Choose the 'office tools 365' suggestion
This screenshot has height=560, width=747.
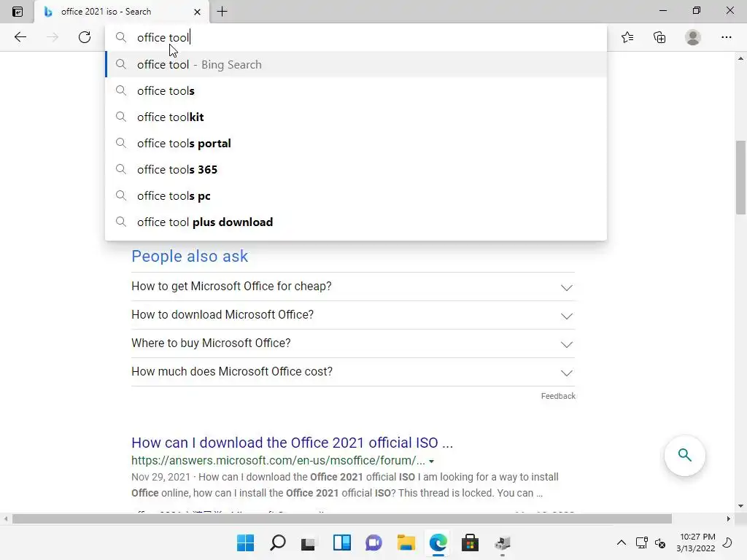[x=356, y=169]
